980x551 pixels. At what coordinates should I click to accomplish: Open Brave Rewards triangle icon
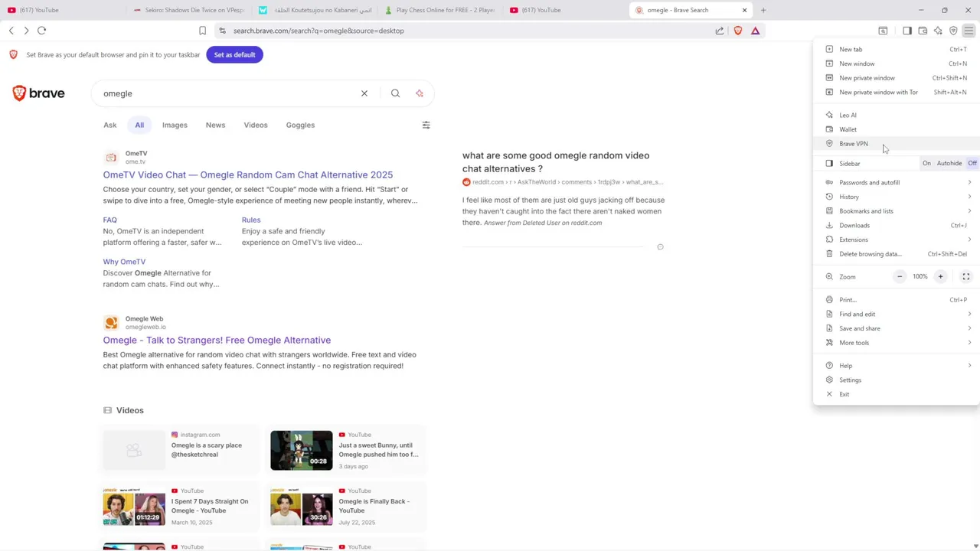(x=755, y=31)
